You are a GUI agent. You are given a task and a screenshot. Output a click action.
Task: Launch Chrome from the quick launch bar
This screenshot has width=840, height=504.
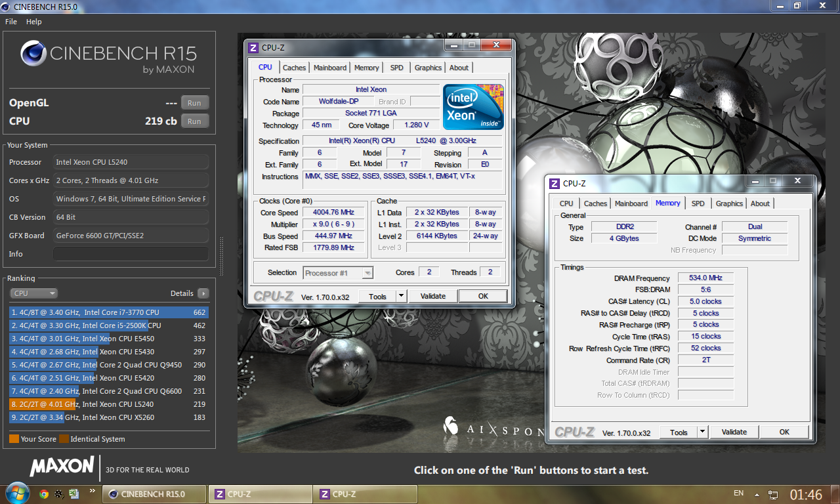44,493
